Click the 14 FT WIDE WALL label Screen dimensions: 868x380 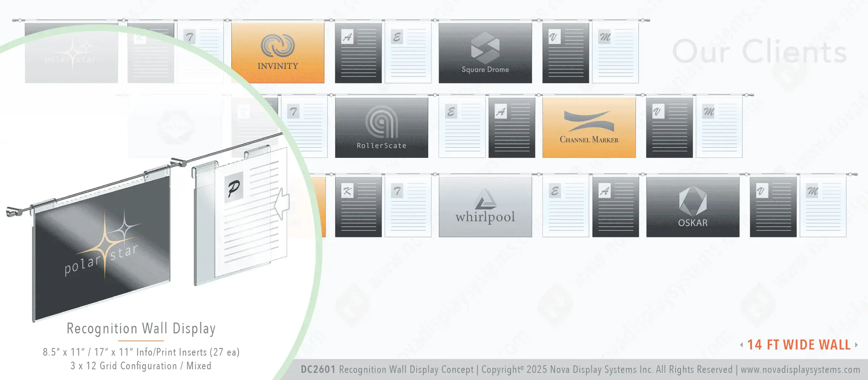point(799,345)
